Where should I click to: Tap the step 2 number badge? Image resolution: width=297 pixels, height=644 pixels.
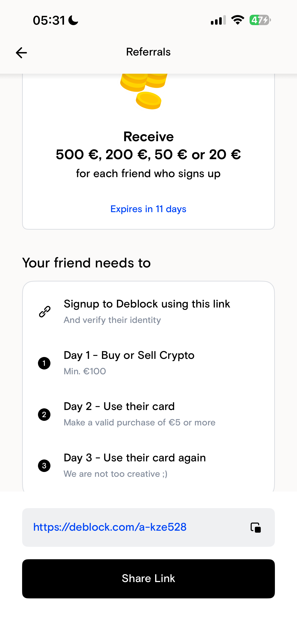[x=44, y=415]
